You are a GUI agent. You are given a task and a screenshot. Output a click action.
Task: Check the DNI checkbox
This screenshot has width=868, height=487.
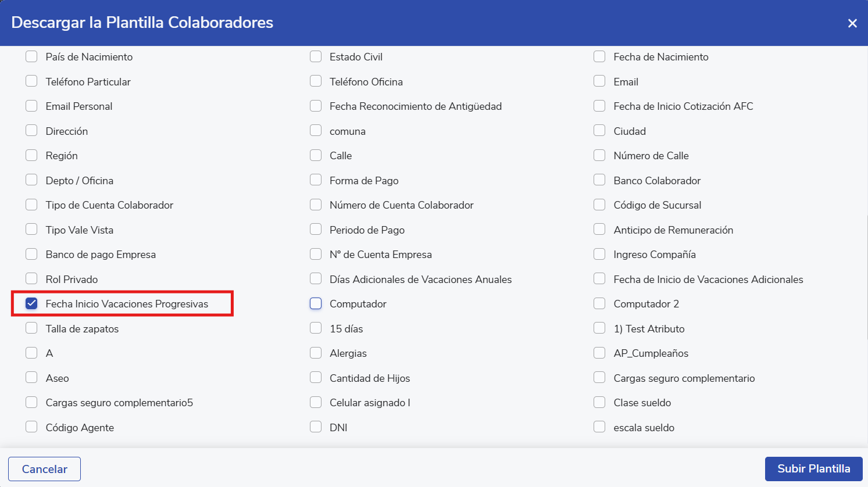[x=316, y=427]
